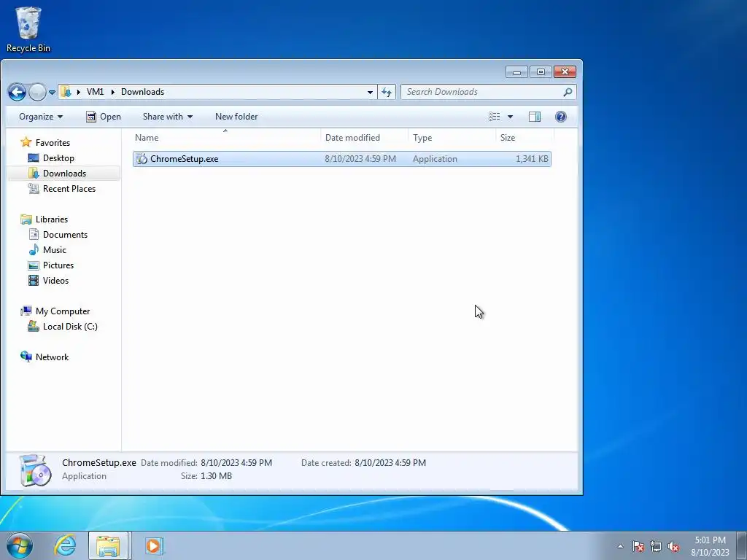Image resolution: width=747 pixels, height=560 pixels.
Task: Select ChromeSetup.exe in the file list
Action: pos(341,159)
